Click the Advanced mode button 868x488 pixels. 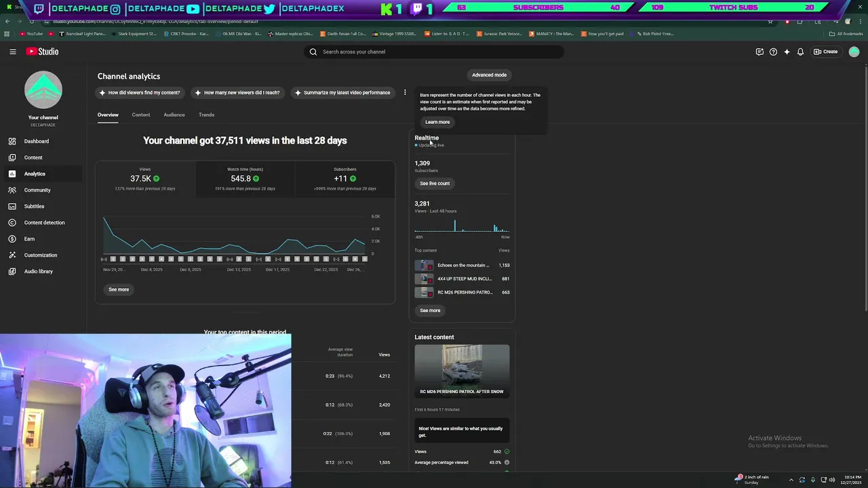click(489, 75)
